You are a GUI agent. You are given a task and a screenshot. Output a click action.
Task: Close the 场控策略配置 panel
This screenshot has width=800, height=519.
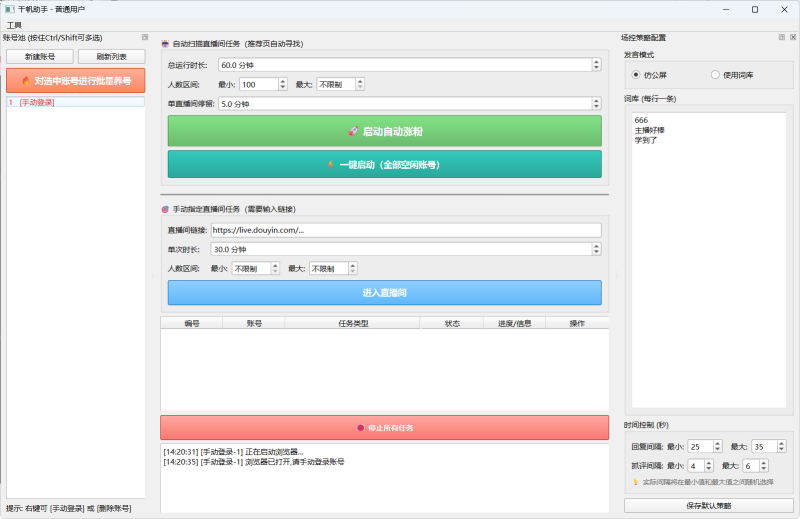tap(793, 37)
